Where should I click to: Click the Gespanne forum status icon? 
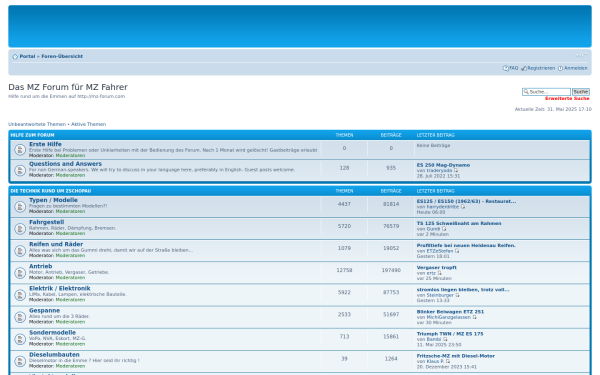point(20,317)
